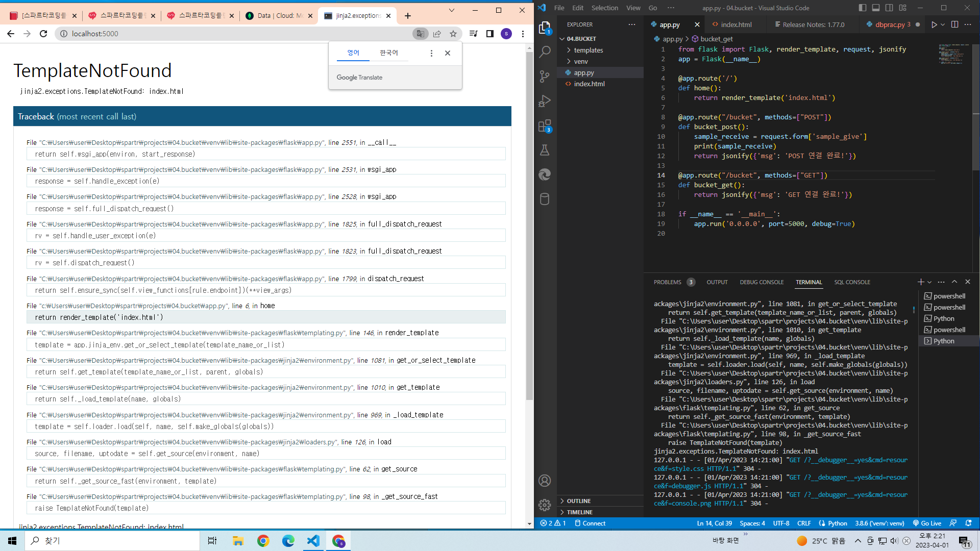
Task: Open index.html in the Explorer file list
Action: click(x=589, y=84)
